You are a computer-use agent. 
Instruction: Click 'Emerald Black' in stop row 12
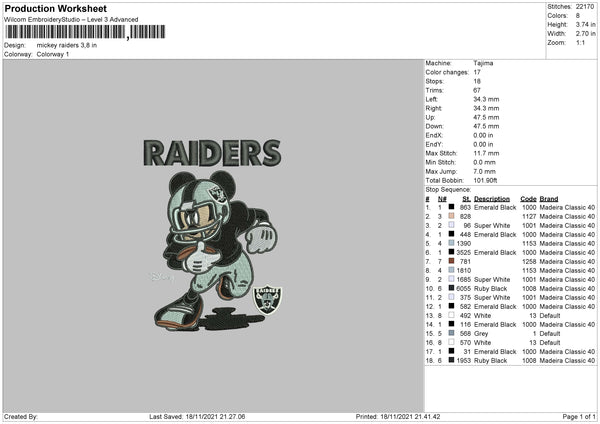tap(495, 307)
